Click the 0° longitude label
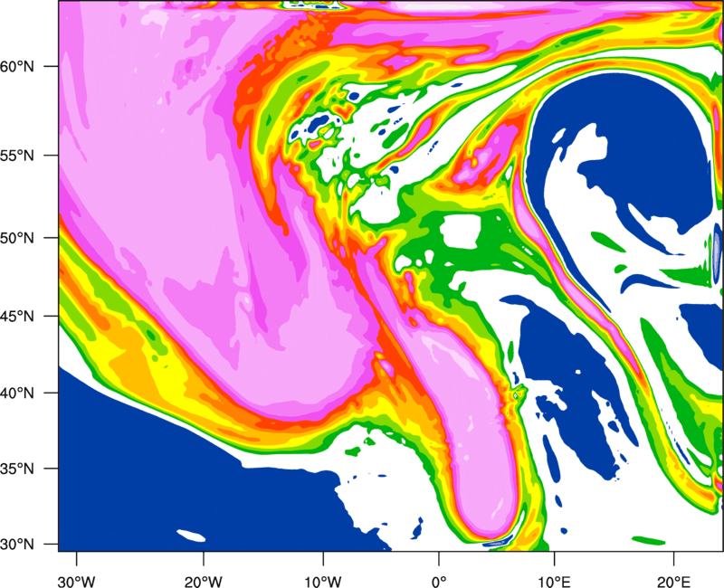The image size is (724, 588). click(x=439, y=582)
